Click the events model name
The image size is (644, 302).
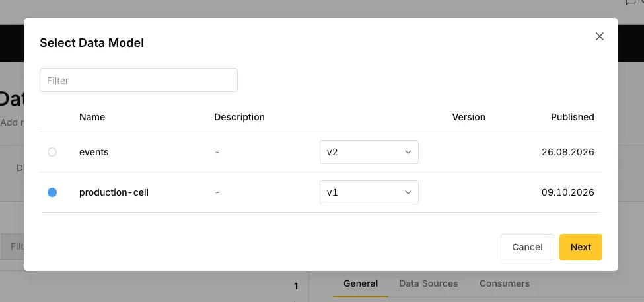point(94,152)
